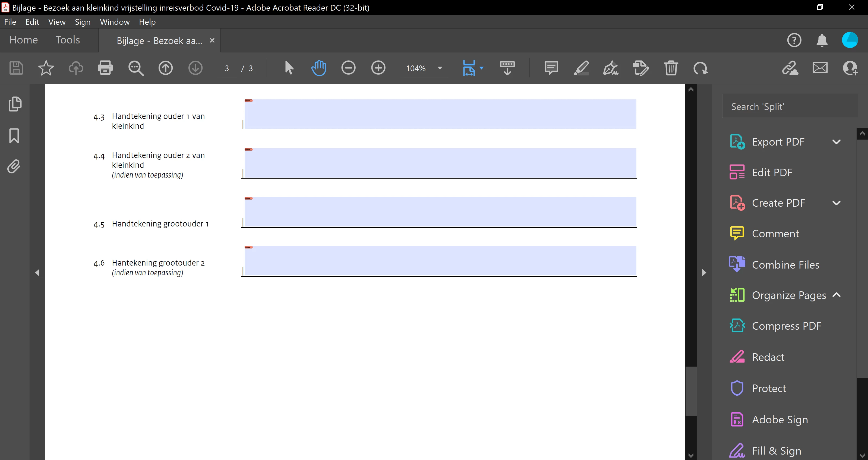Click the Send file by email icon
868x460 pixels.
coord(820,68)
